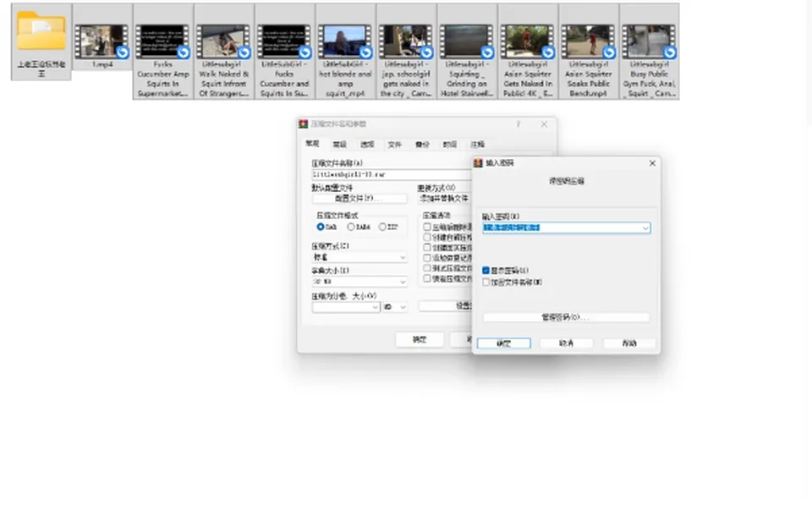
Task: Open the 字典大小 dropdown
Action: [359, 282]
